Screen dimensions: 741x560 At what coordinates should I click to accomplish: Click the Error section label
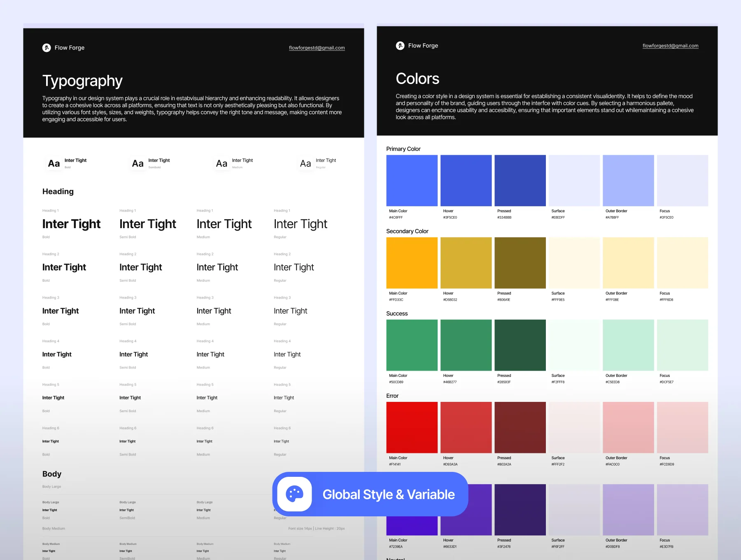[392, 396]
